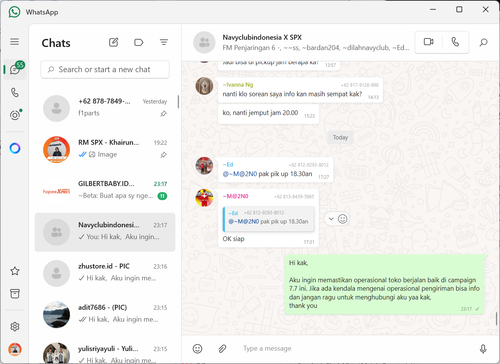The height and width of the screenshot is (364, 500).
Task: Open the hamburger navigation menu
Action: coord(14,42)
